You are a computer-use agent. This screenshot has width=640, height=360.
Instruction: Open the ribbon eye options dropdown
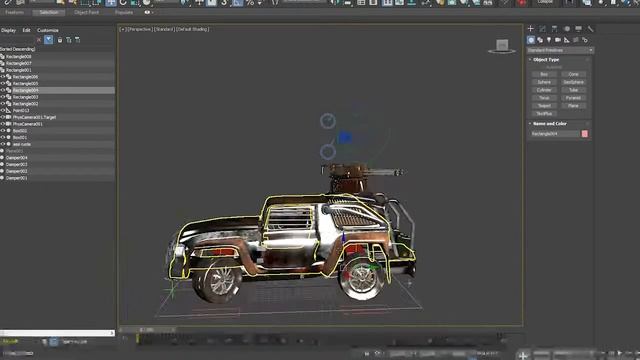[149, 12]
